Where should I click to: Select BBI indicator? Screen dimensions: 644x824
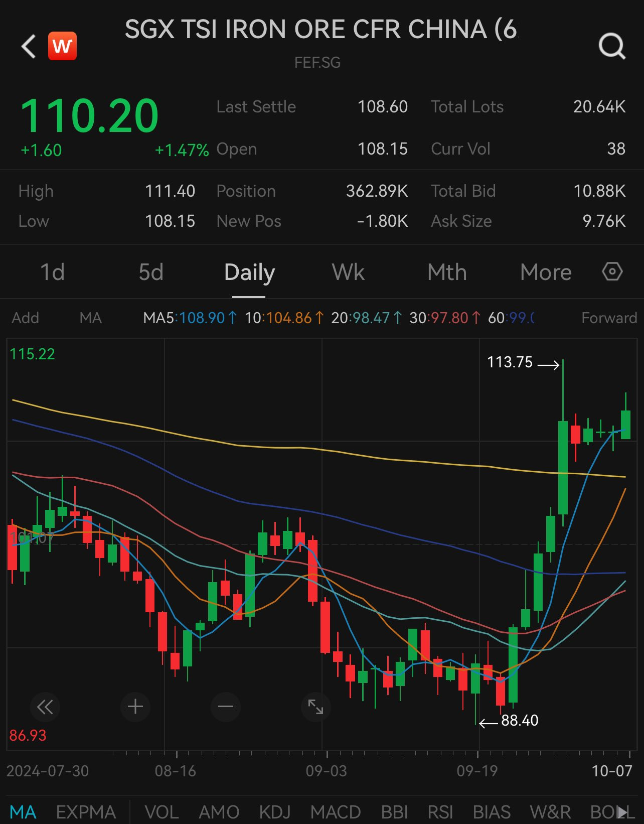(x=394, y=811)
